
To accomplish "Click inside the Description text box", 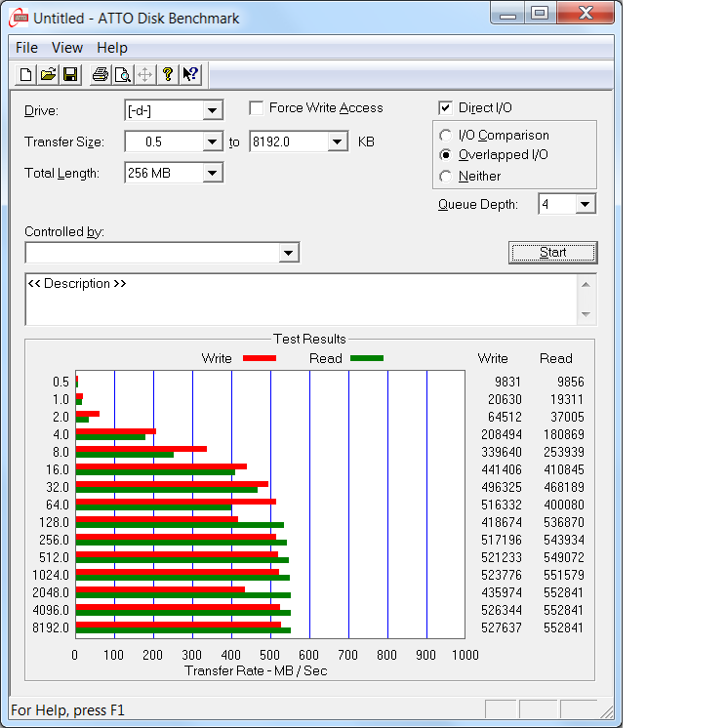I will (301, 300).
